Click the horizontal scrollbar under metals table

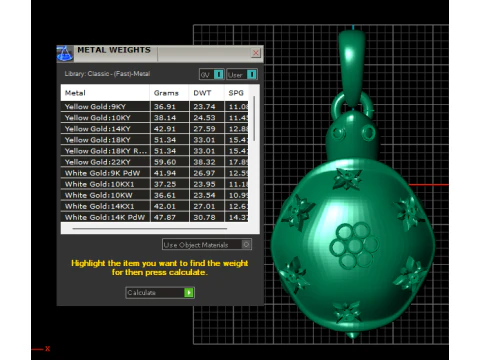click(150, 229)
